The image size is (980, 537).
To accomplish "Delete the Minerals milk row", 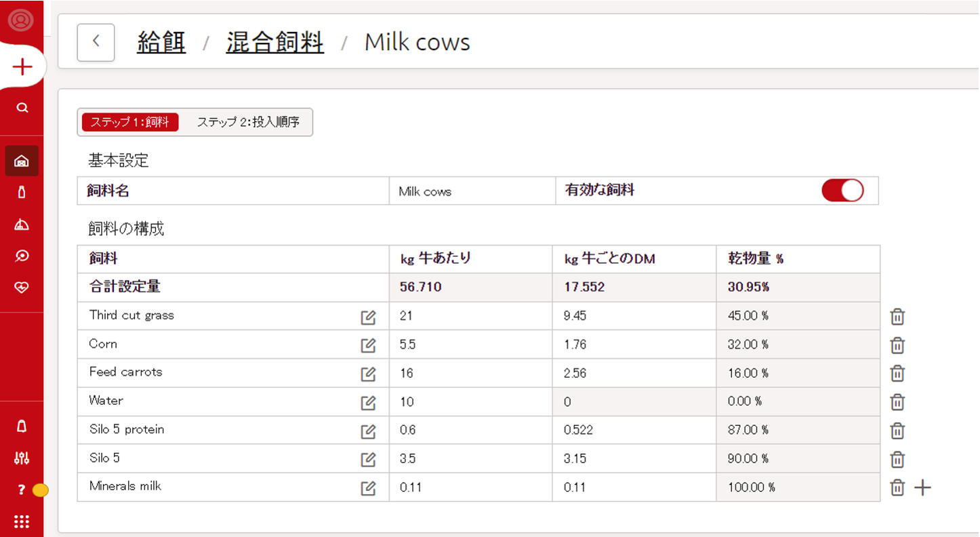I will 897,488.
